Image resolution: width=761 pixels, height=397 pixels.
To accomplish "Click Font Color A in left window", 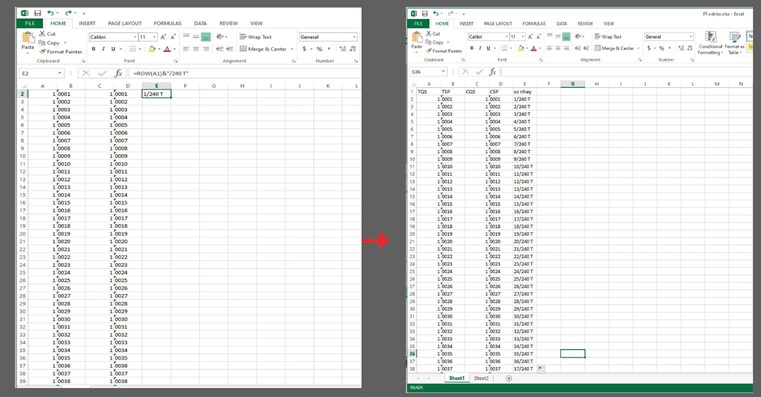I will point(167,49).
